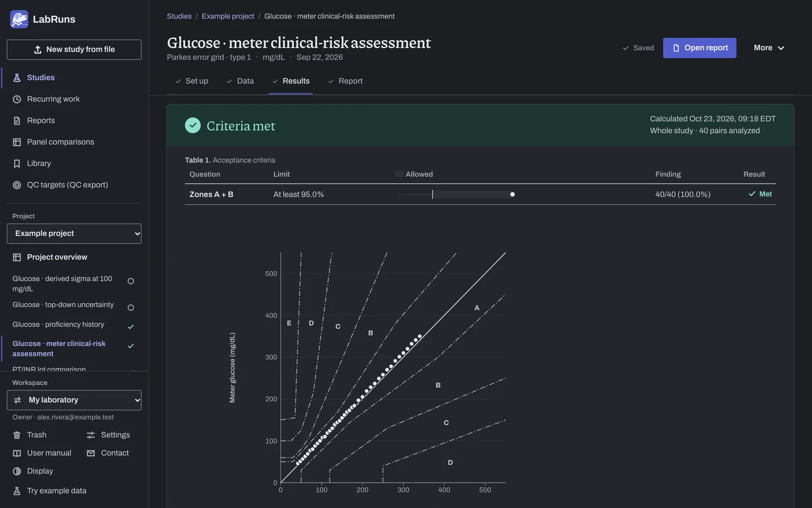Viewport: 812px width, 508px height.
Task: Click status circle for Glucose top-down uncertainty
Action: coord(131,308)
